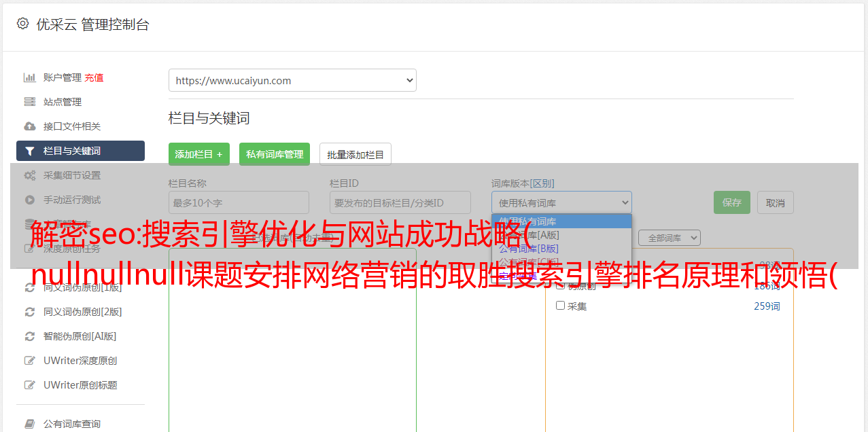Click the bar chart icon for 账户管理

[x=30, y=77]
